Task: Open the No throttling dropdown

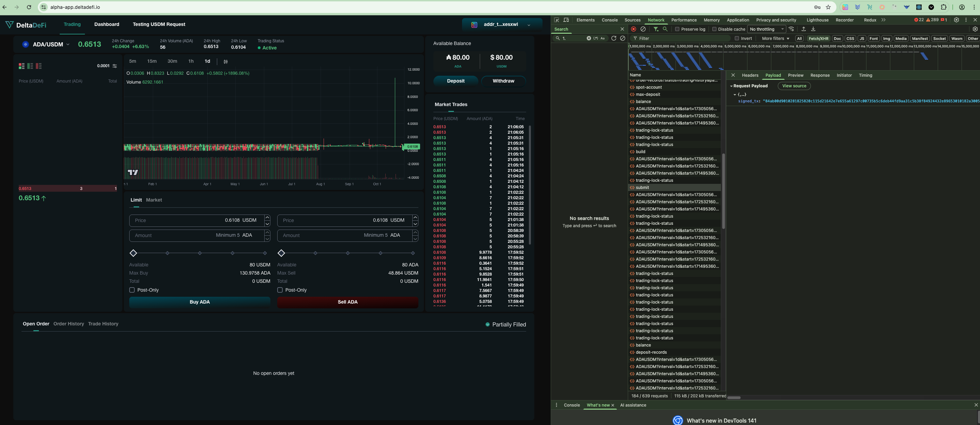Action: coord(766,29)
